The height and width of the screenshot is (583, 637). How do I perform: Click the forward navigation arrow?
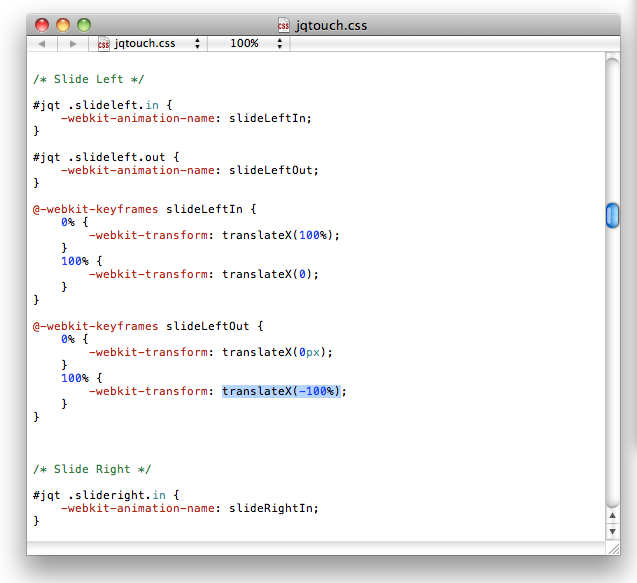[x=73, y=43]
